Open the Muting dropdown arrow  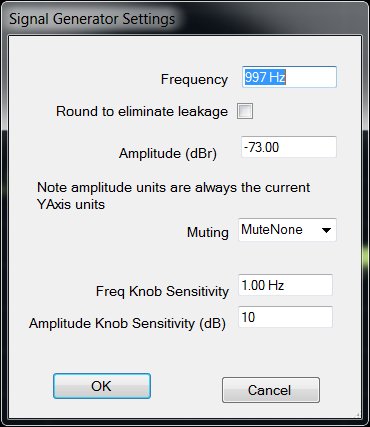pyautogui.click(x=326, y=230)
